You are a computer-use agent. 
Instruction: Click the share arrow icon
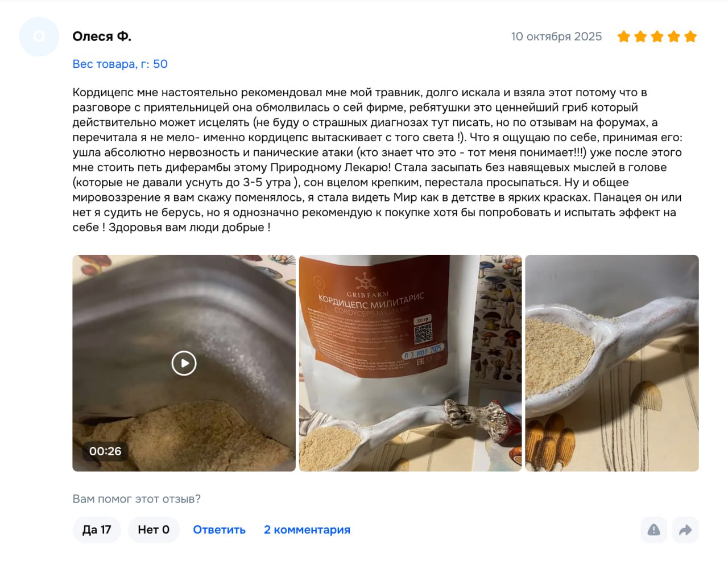pos(685,530)
